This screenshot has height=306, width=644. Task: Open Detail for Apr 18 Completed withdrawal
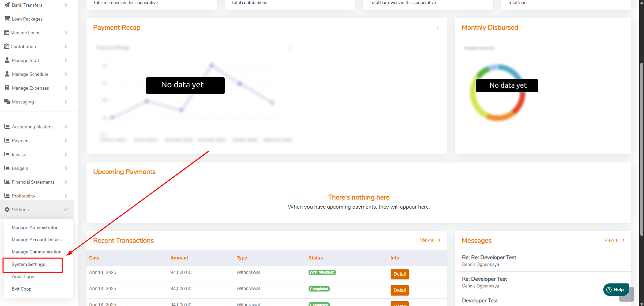pyautogui.click(x=400, y=290)
